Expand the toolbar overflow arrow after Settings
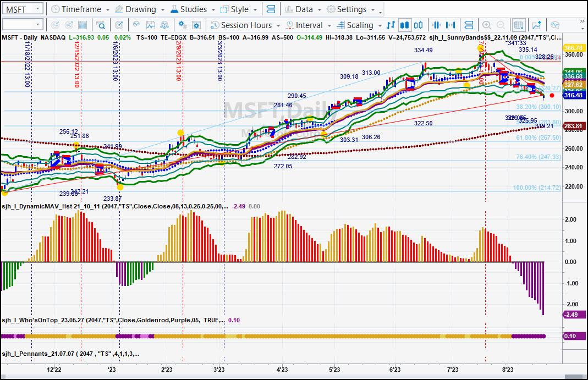This screenshot has width=588, height=380. [380, 12]
